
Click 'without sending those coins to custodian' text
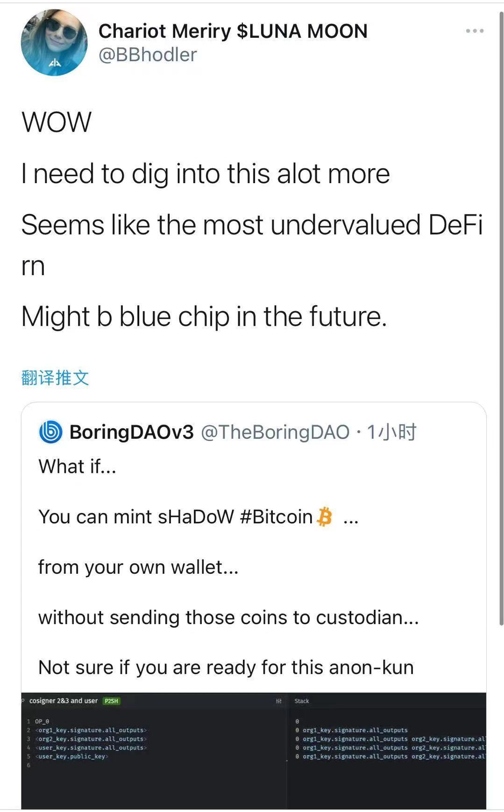point(228,617)
